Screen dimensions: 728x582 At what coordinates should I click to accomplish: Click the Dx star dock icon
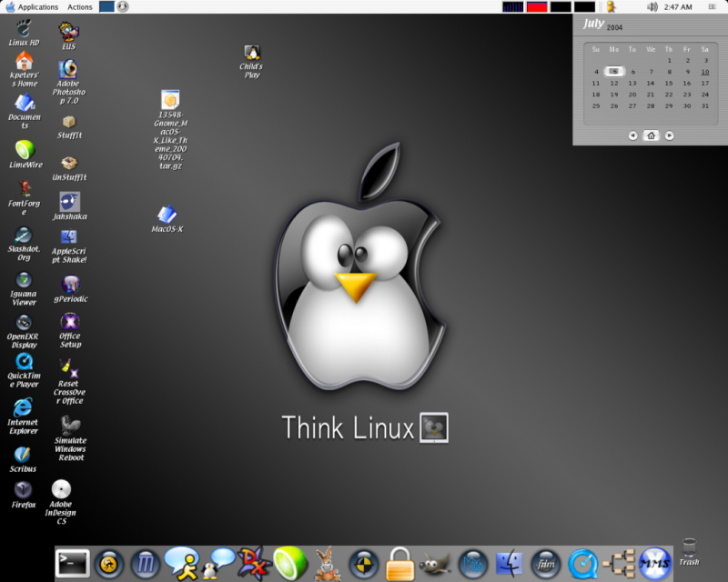click(x=254, y=564)
